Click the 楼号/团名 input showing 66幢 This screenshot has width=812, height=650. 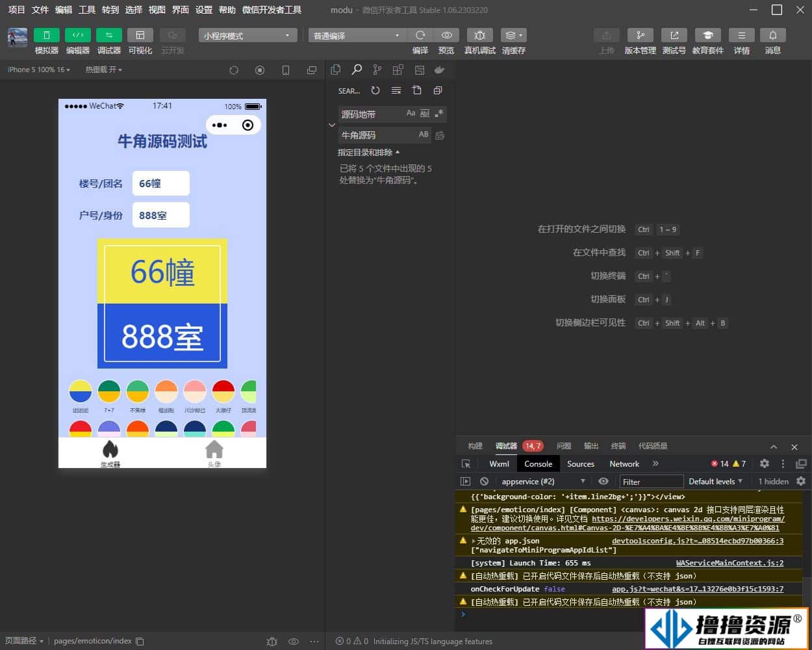click(161, 183)
